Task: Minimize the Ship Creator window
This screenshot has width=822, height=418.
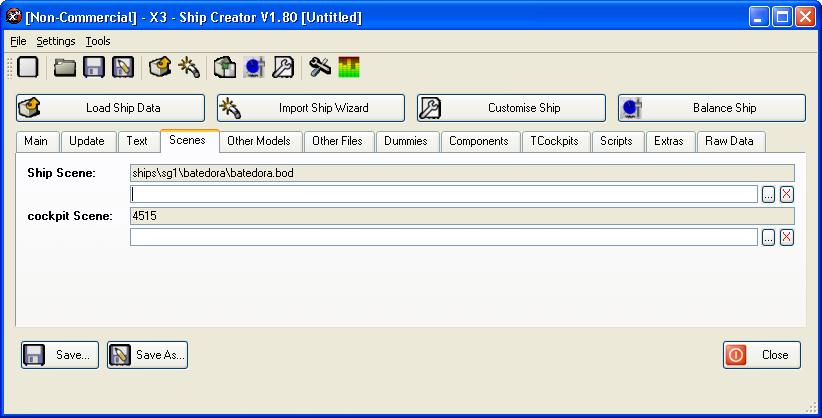Action: (x=759, y=17)
